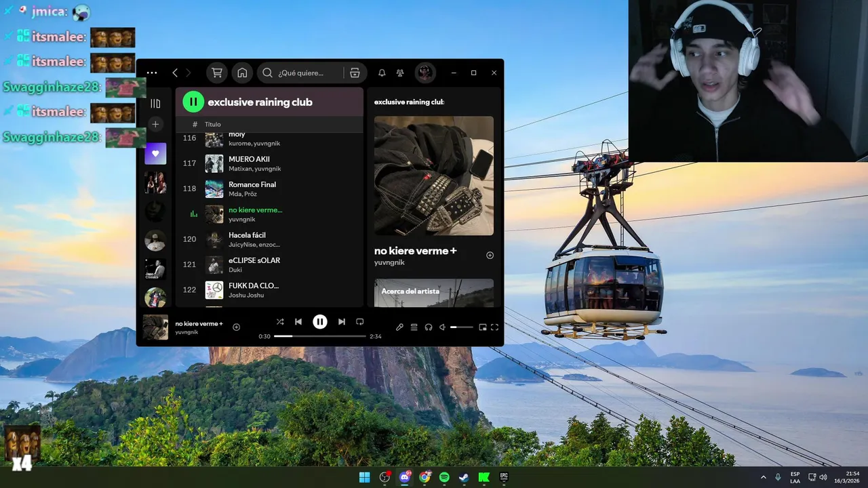Adjust the Spotify volume slider
Image resolution: width=868 pixels, height=488 pixels.
click(x=462, y=327)
